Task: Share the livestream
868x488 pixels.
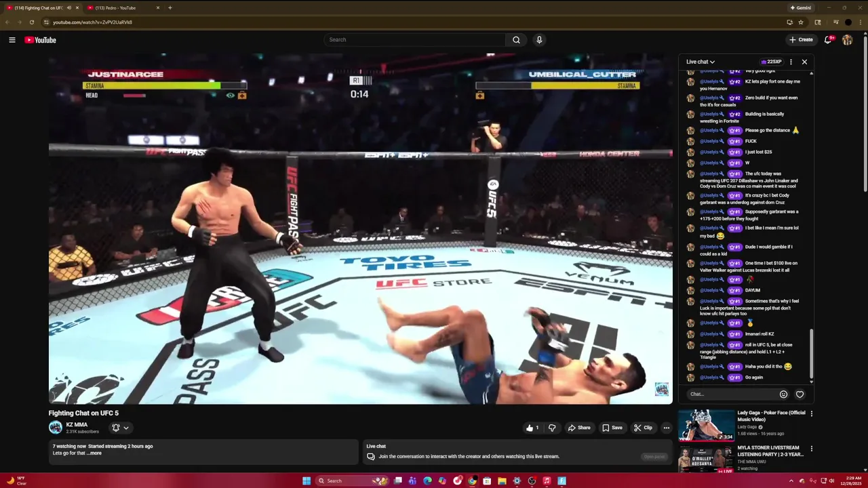Action: pyautogui.click(x=579, y=428)
